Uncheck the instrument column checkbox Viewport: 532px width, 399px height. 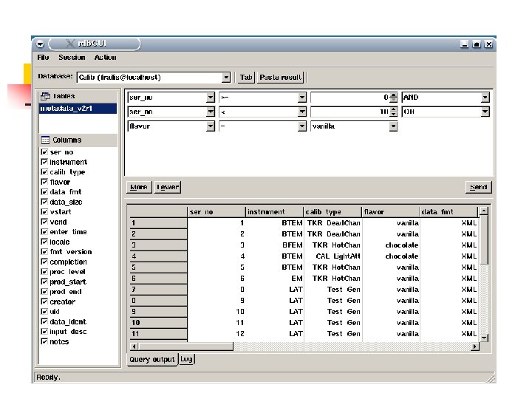(x=44, y=162)
